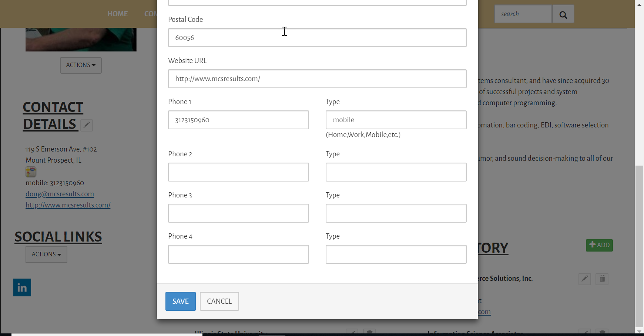Image resolution: width=644 pixels, height=336 pixels.
Task: Go to HOME in the navigation bar
Action: coord(118,14)
